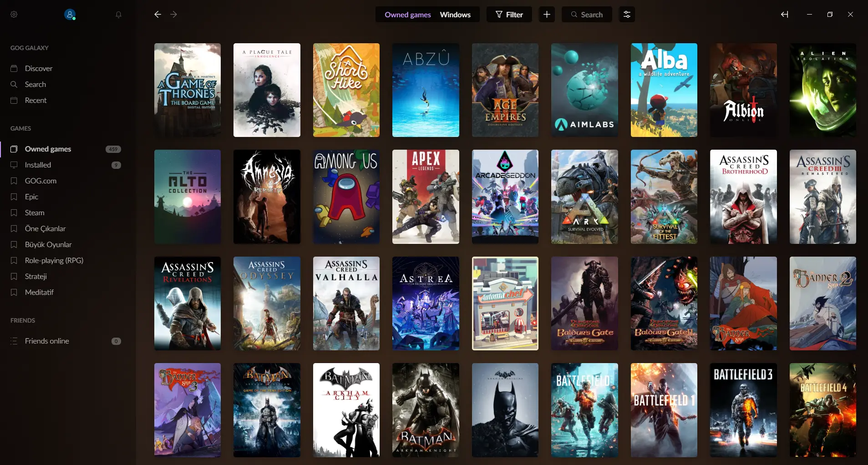Open Assassin's Creed III Remastered cover
This screenshot has width=868, height=465.
pos(823,197)
